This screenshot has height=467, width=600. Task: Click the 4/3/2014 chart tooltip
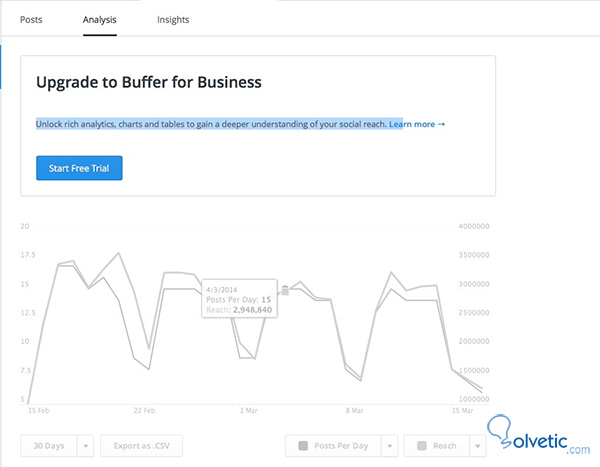(x=238, y=298)
